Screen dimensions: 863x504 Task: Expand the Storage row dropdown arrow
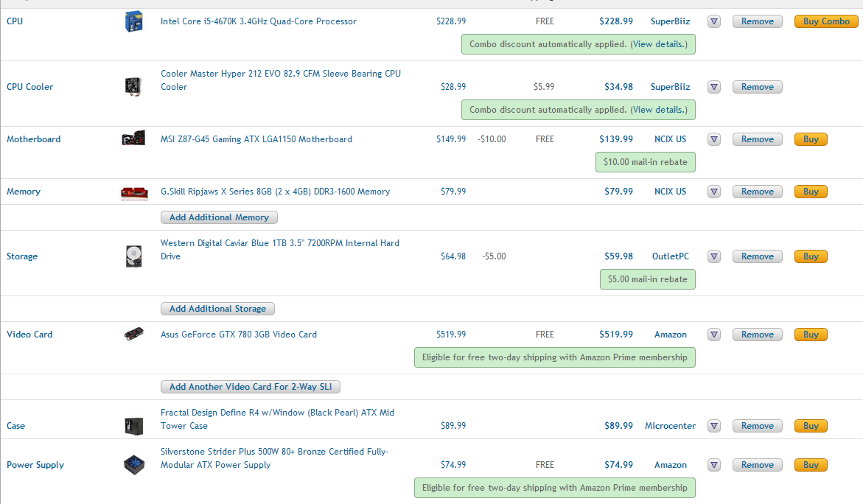coord(714,256)
